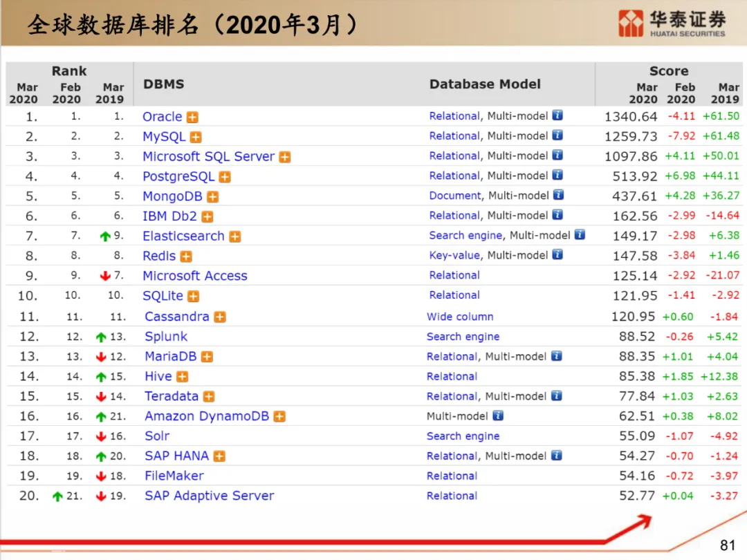Click the Score column header
Image resolution: width=747 pixels, height=560 pixels.
pos(669,71)
